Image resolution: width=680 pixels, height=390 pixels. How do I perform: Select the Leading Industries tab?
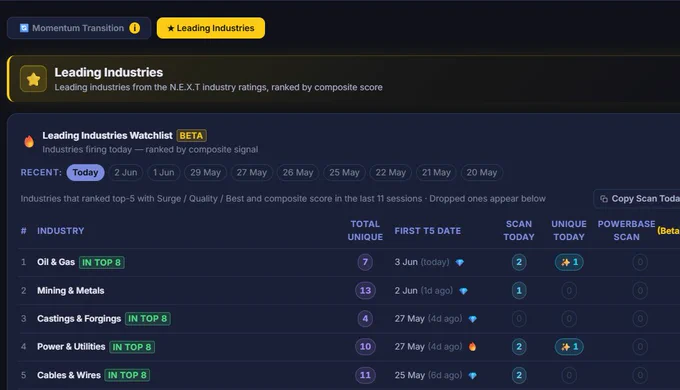211,28
